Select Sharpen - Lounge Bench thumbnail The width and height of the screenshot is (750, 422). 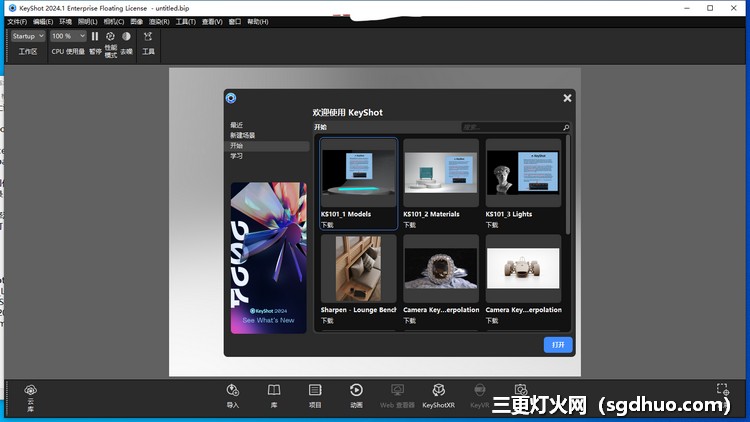(x=359, y=268)
